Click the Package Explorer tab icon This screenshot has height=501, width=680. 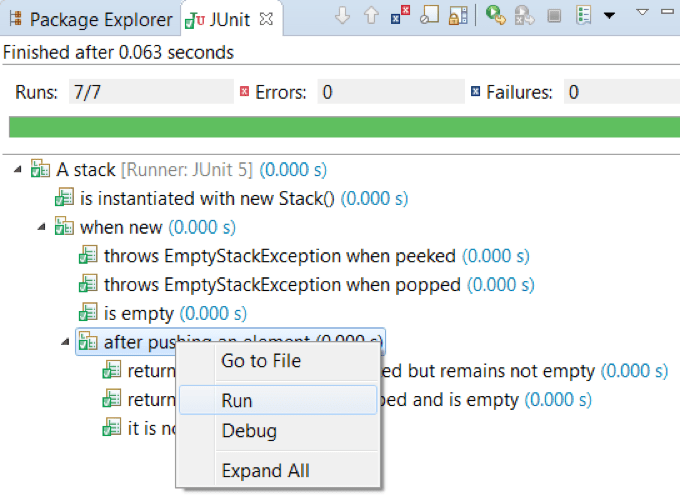[16, 19]
